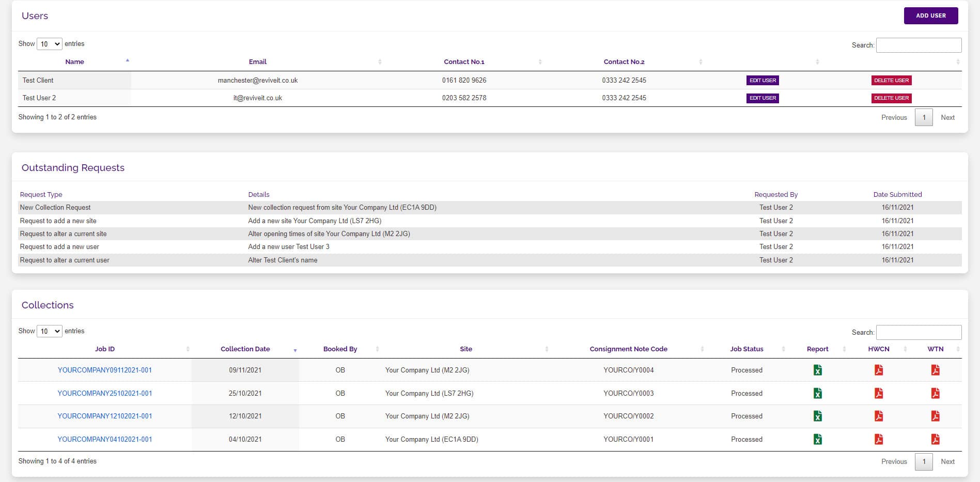Click site cell Your Company Ltd (LS7 2HG) in Collections
This screenshot has width=980, height=482.
coord(429,393)
